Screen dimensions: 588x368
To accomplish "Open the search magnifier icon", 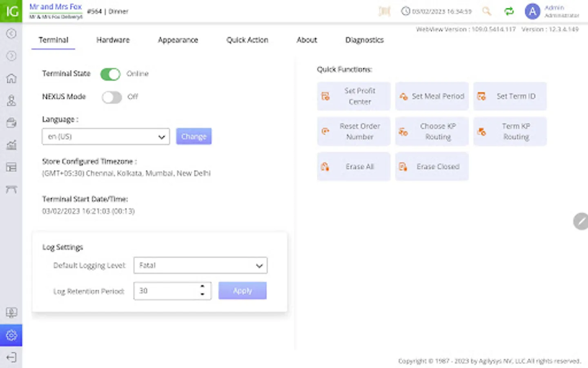I will point(486,11).
